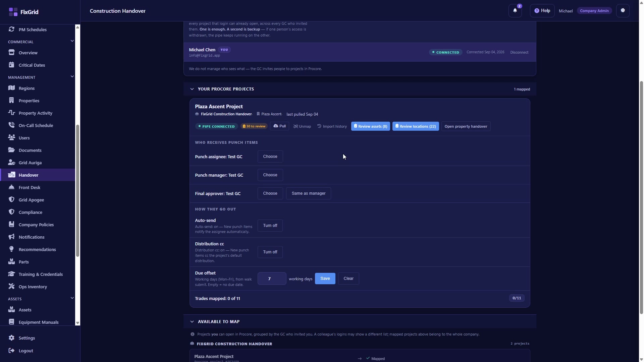Click the Documents folder icon
Image resolution: width=644 pixels, height=362 pixels.
(x=11, y=150)
